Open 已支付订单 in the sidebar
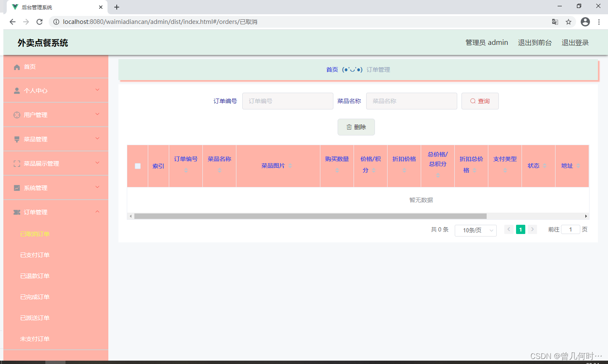Image resolution: width=608 pixels, height=364 pixels. pos(35,255)
